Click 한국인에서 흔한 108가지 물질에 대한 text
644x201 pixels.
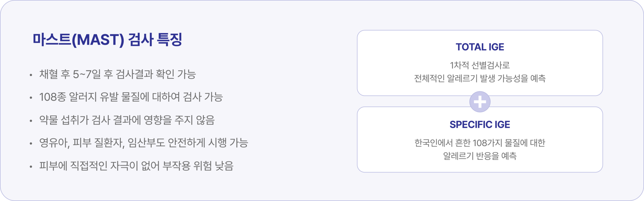click(x=480, y=143)
